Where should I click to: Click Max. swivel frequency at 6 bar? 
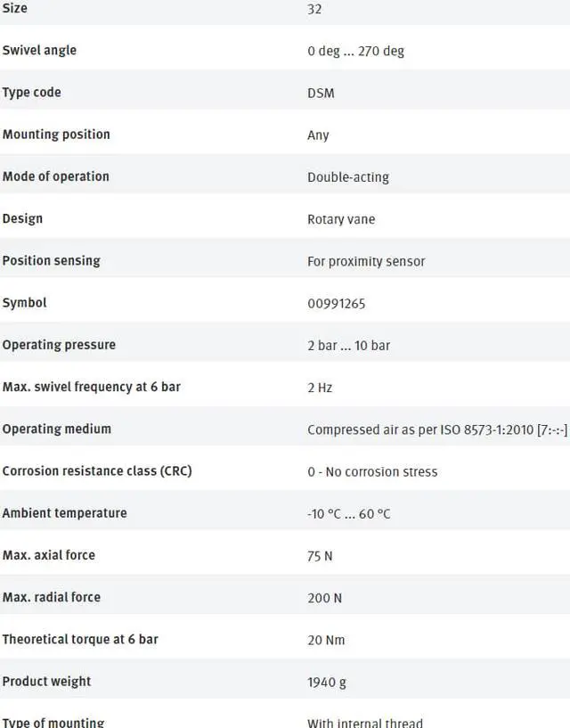tap(91, 387)
